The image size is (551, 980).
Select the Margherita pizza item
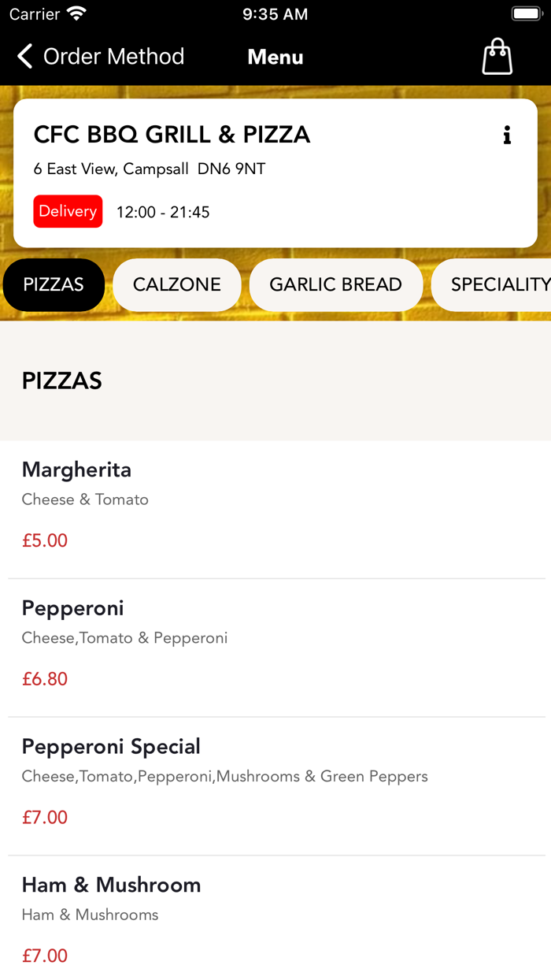pyautogui.click(x=76, y=470)
